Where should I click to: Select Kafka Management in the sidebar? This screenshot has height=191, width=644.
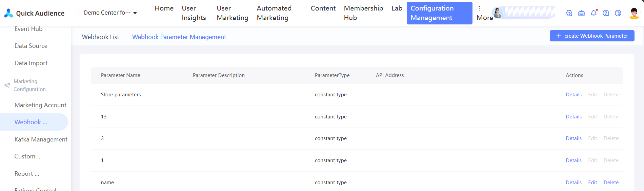tap(41, 139)
